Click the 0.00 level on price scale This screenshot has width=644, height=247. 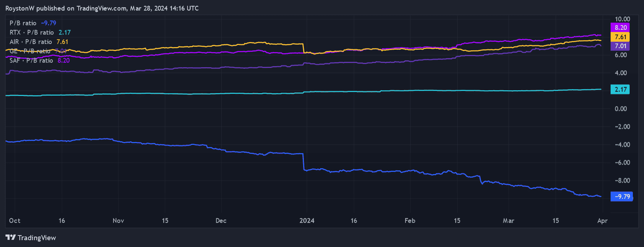click(621, 109)
